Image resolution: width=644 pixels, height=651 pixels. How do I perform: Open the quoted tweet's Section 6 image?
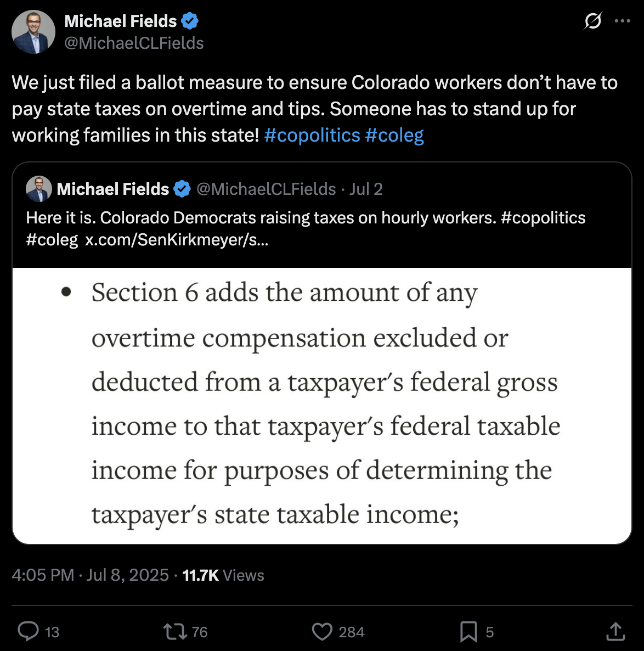(x=322, y=405)
